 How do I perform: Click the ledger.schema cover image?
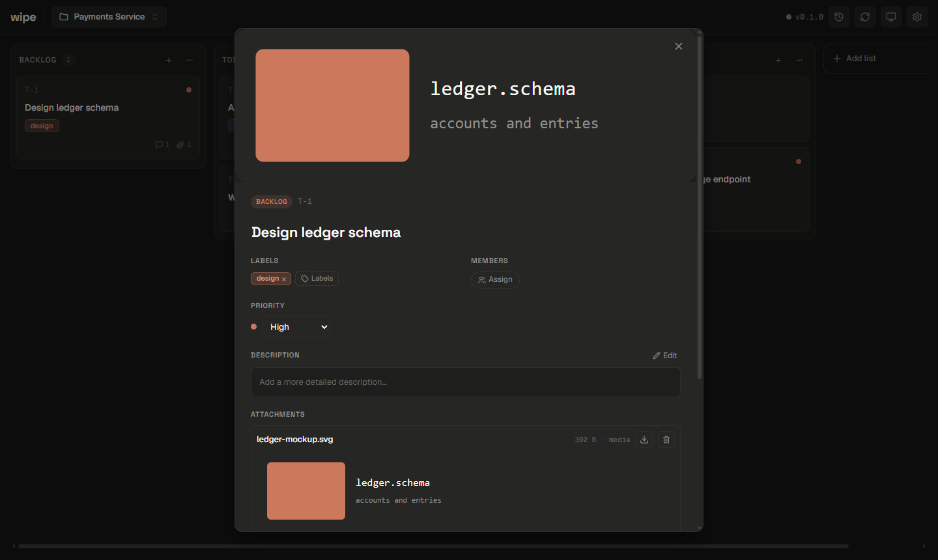[x=466, y=105]
